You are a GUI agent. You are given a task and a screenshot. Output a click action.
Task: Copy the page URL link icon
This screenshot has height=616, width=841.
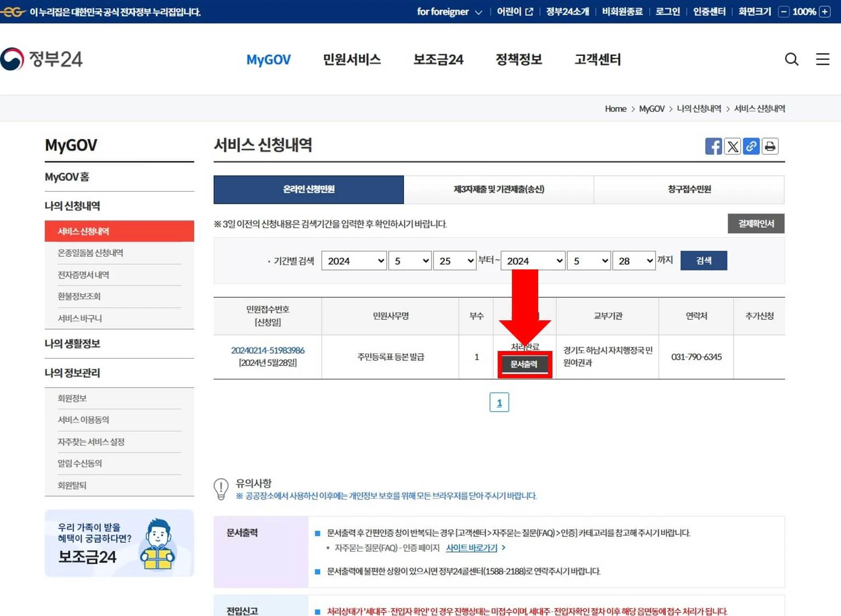pyautogui.click(x=751, y=146)
